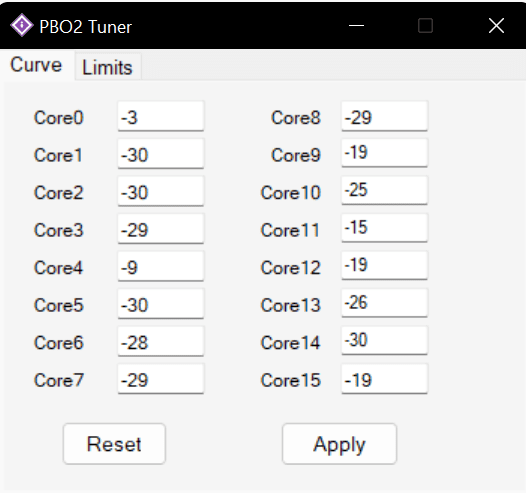Focus the Core0 offset input field
526x493 pixels.
point(161,116)
